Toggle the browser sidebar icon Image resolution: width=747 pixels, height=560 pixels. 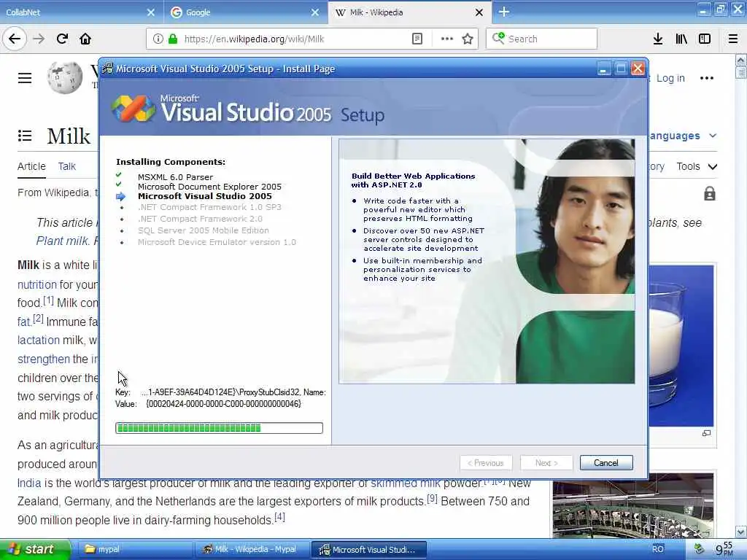[x=705, y=39]
